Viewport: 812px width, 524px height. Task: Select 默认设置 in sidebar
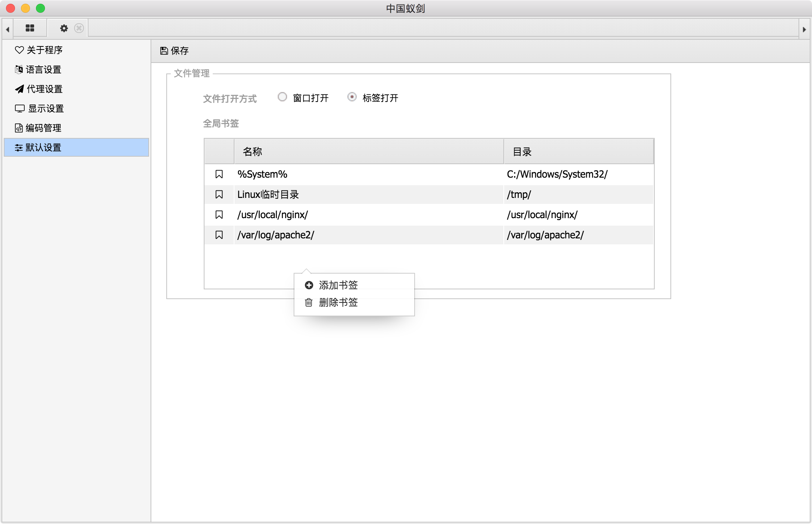[x=43, y=147]
